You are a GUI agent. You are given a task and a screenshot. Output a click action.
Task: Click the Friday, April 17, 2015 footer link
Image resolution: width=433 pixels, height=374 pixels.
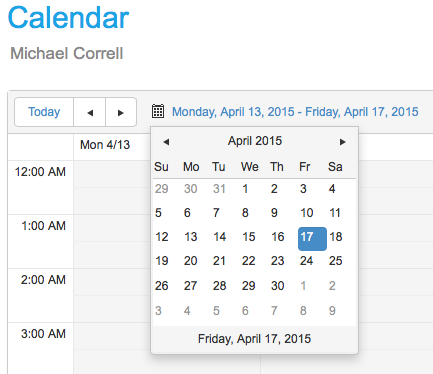(x=254, y=339)
